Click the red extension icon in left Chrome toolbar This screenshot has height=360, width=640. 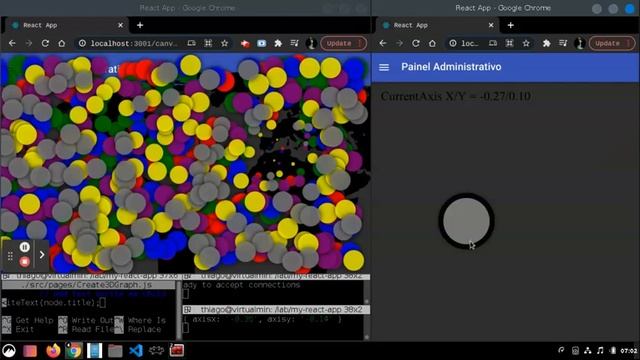tap(245, 43)
